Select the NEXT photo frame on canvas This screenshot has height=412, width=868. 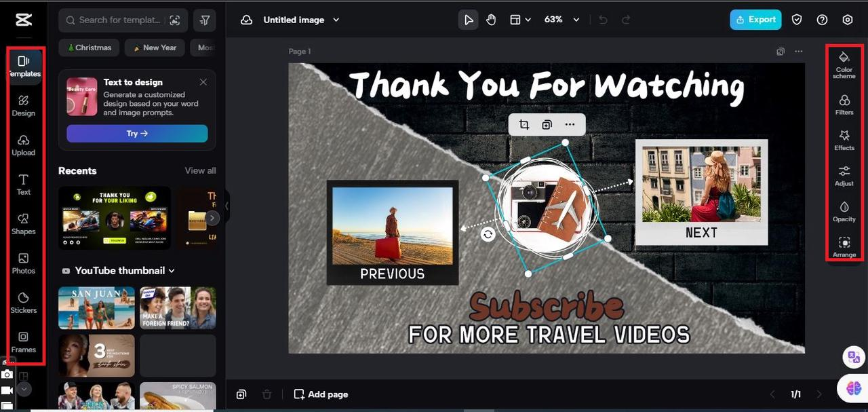pyautogui.click(x=701, y=192)
